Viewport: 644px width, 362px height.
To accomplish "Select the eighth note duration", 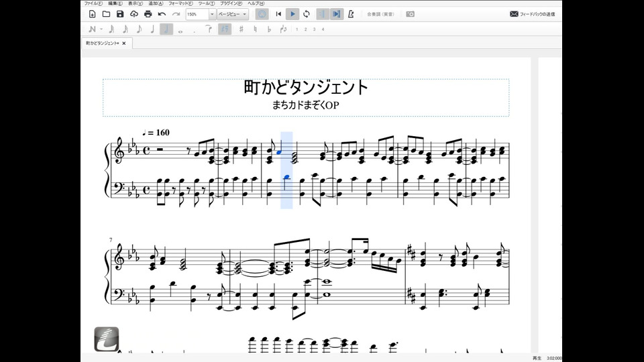I will 140,29.
